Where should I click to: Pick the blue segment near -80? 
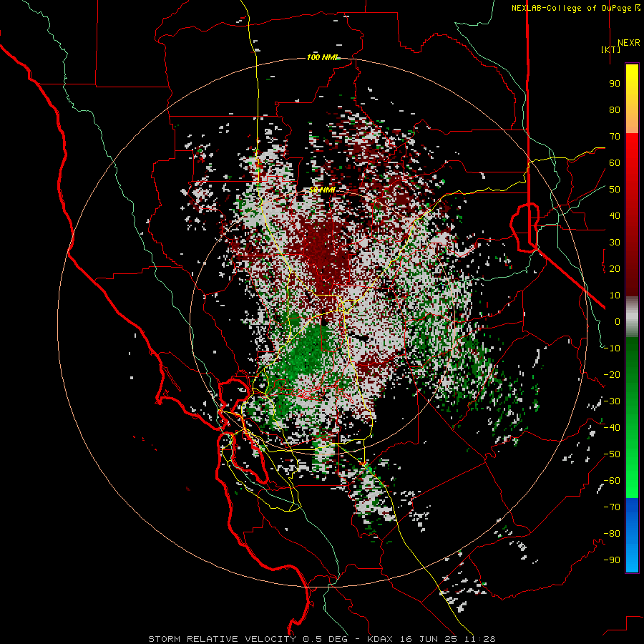[x=632, y=535]
